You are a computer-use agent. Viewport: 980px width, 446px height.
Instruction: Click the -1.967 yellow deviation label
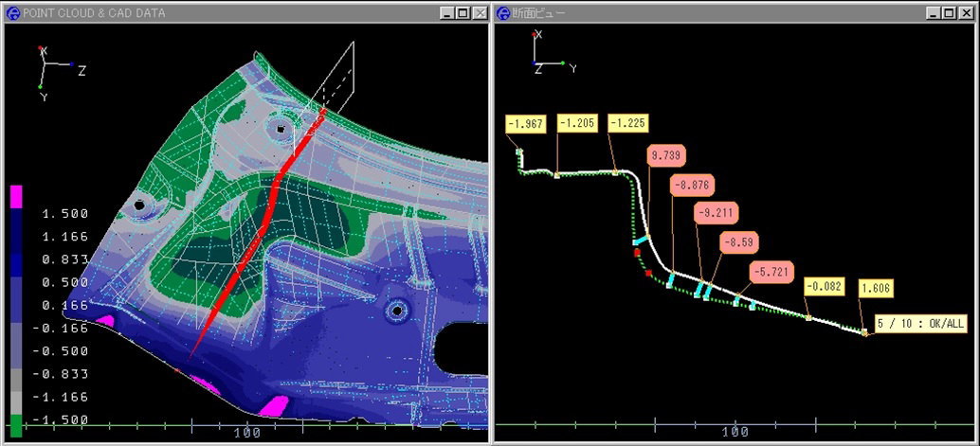[525, 123]
